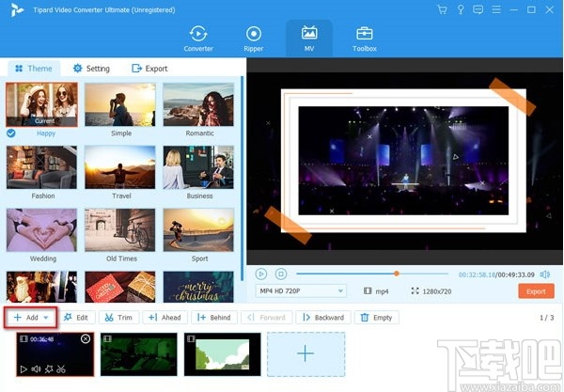Click the Trim button
The height and width of the screenshot is (392, 564).
tap(118, 317)
